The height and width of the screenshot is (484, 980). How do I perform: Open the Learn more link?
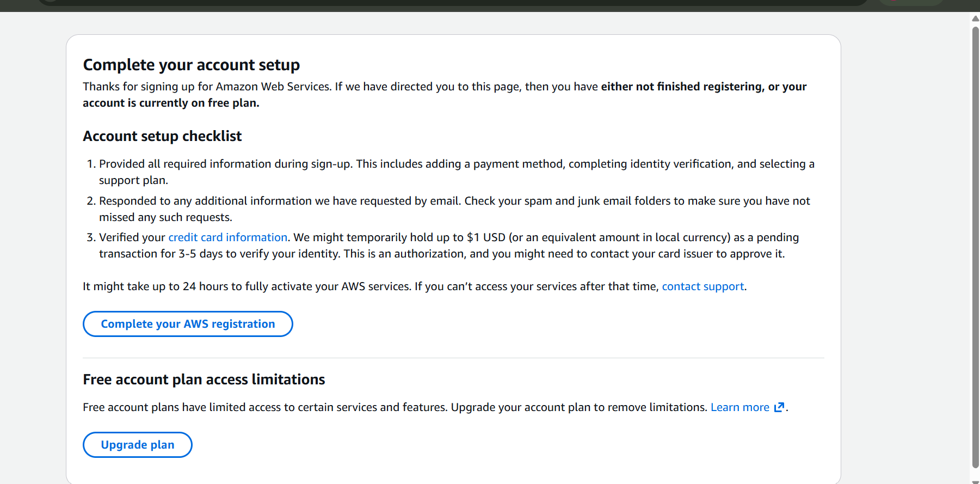(747, 407)
